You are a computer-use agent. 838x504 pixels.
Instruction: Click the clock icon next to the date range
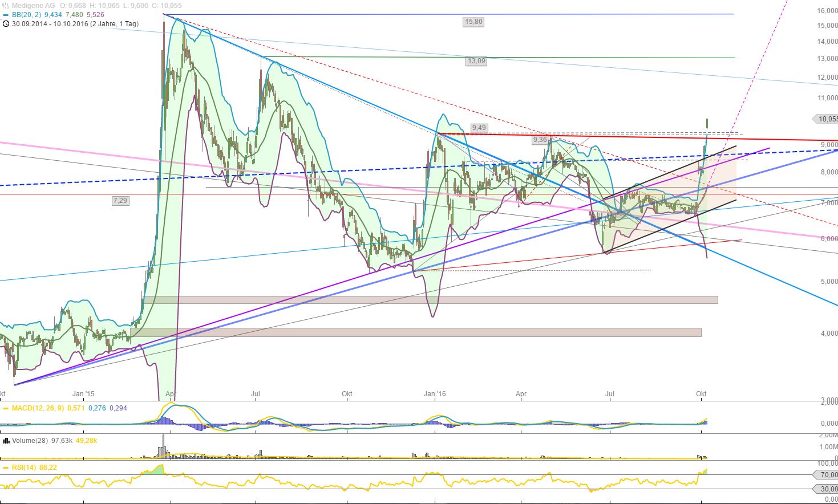click(x=5, y=25)
